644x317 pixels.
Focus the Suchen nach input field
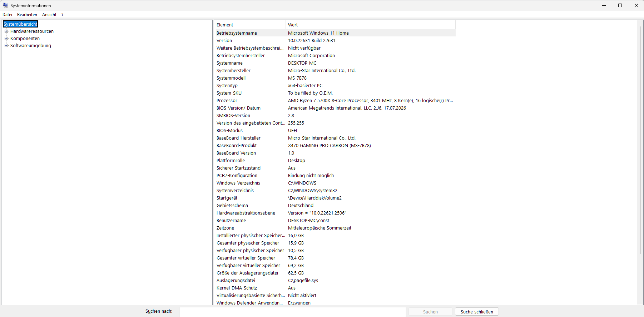(293, 312)
